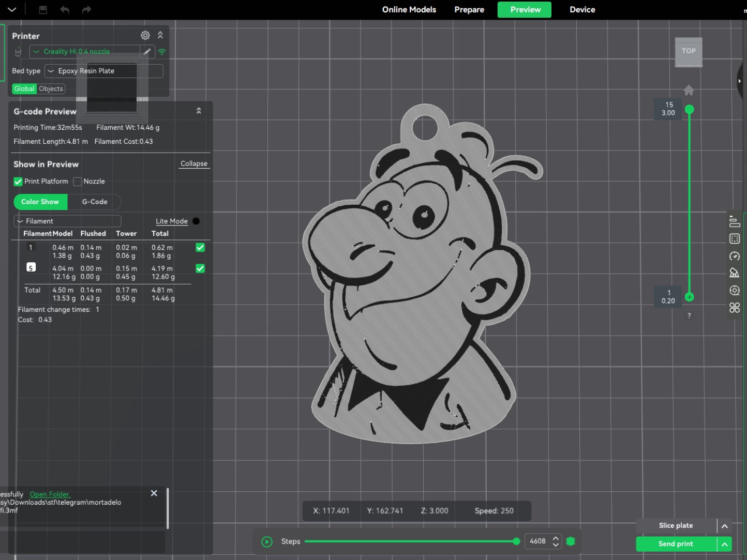Click the stacked layers icon in right toolbar
Screen dimensions: 747x560
[x=735, y=221]
